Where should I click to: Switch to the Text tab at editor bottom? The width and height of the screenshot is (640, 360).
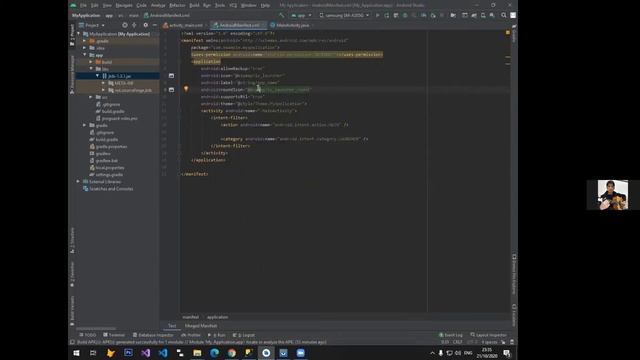click(172, 326)
